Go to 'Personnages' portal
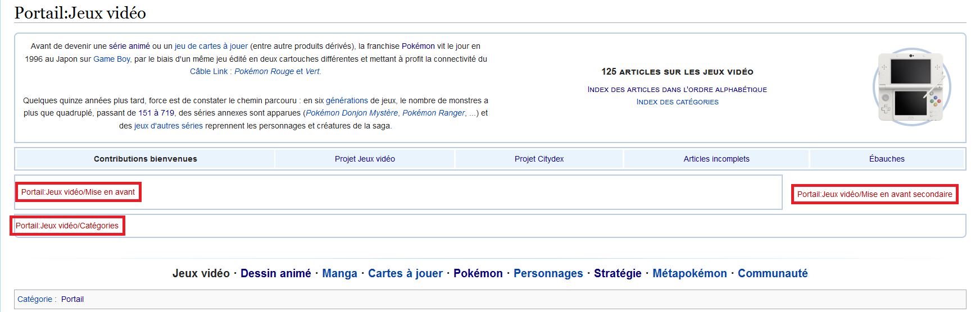980x312 pixels. point(548,273)
